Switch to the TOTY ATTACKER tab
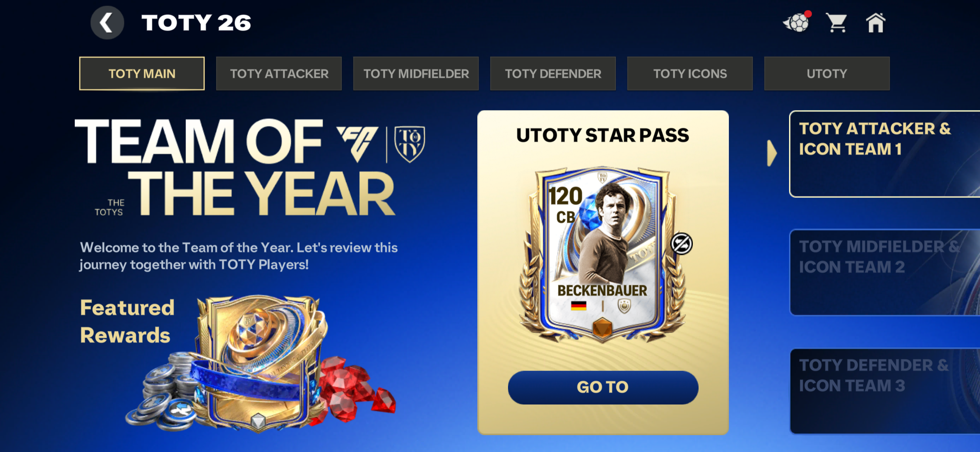Viewport: 980px width, 452px height. pyautogui.click(x=279, y=74)
